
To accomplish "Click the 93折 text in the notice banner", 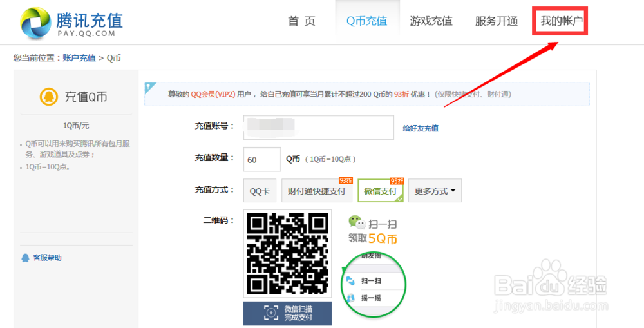I will point(401,94).
